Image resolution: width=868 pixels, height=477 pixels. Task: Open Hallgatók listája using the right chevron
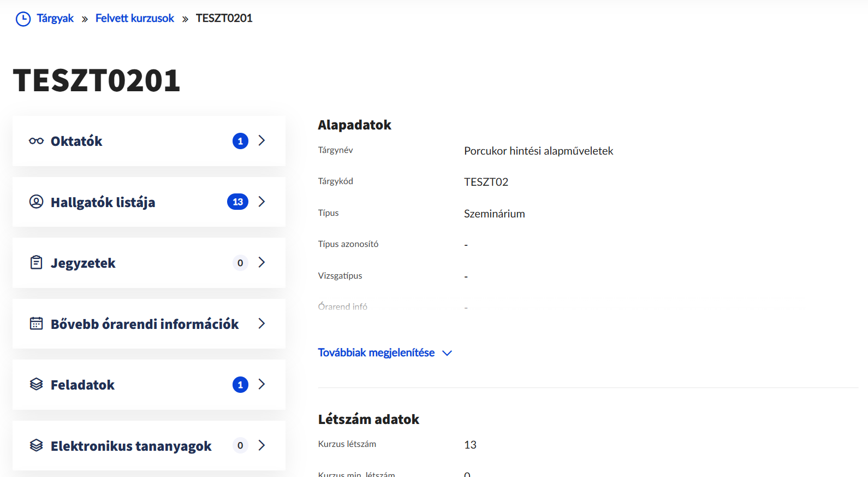[262, 202]
